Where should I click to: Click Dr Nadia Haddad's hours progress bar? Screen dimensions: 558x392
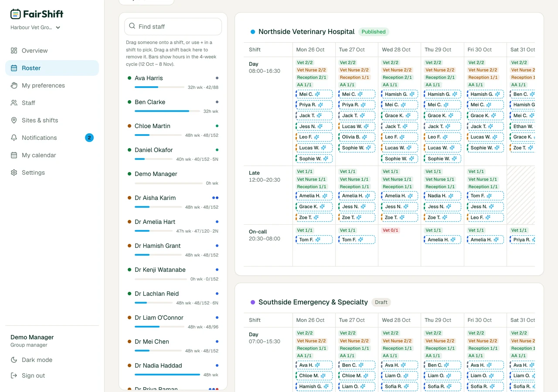(x=167, y=375)
